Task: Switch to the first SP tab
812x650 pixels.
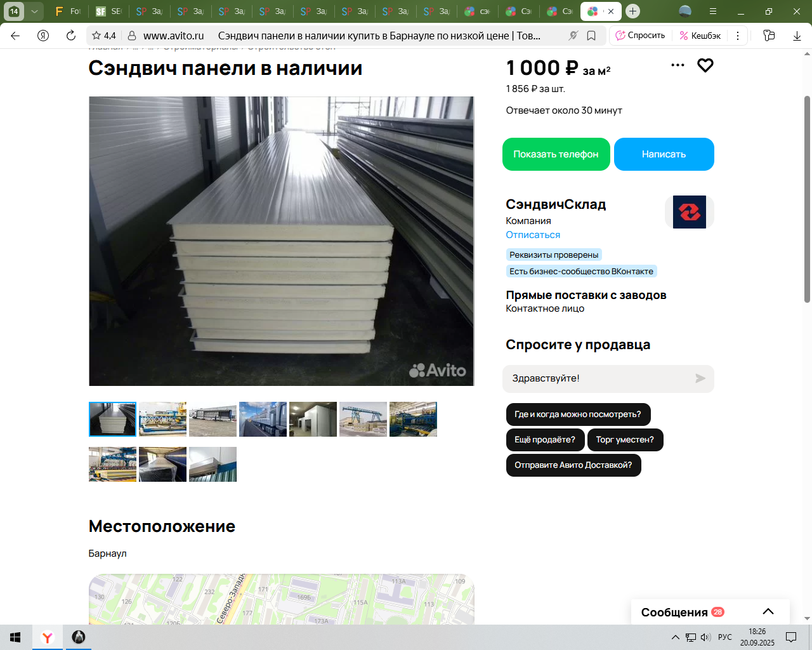Action: pos(150,11)
